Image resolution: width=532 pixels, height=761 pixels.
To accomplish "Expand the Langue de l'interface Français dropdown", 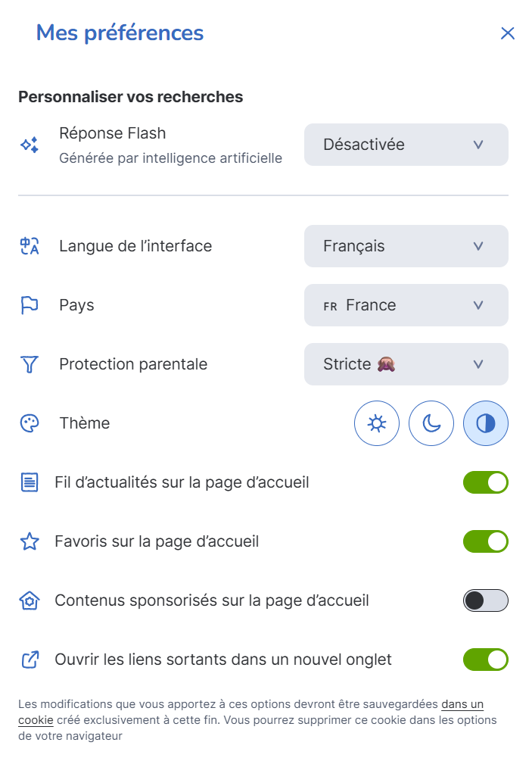I will [406, 246].
